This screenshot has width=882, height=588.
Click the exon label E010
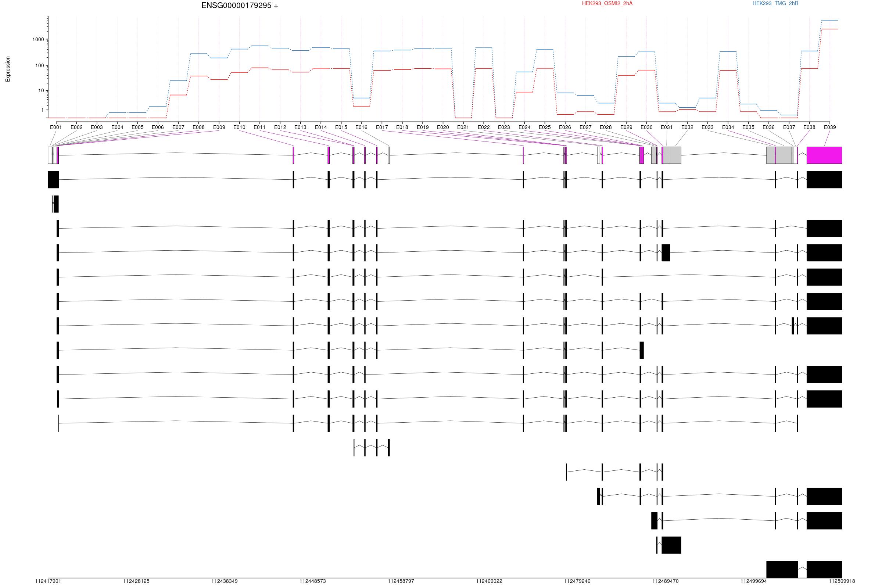pos(239,127)
